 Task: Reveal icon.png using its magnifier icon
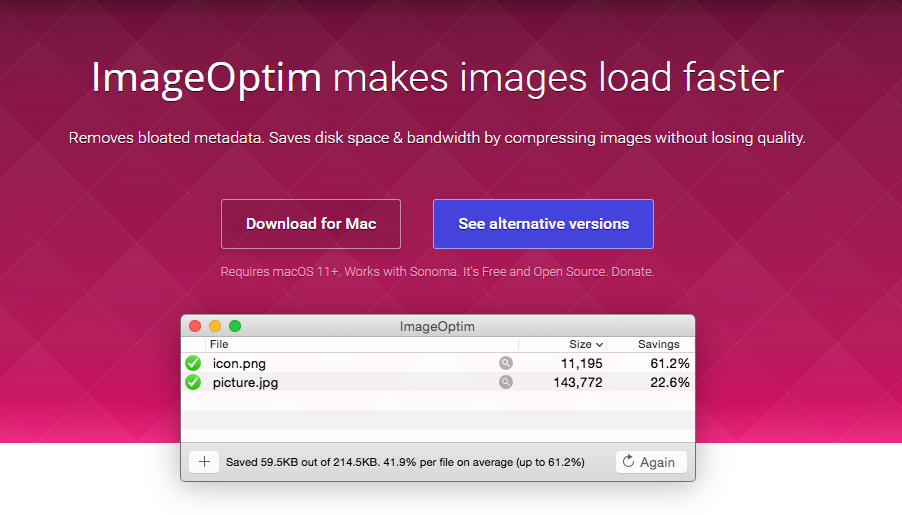pos(506,363)
